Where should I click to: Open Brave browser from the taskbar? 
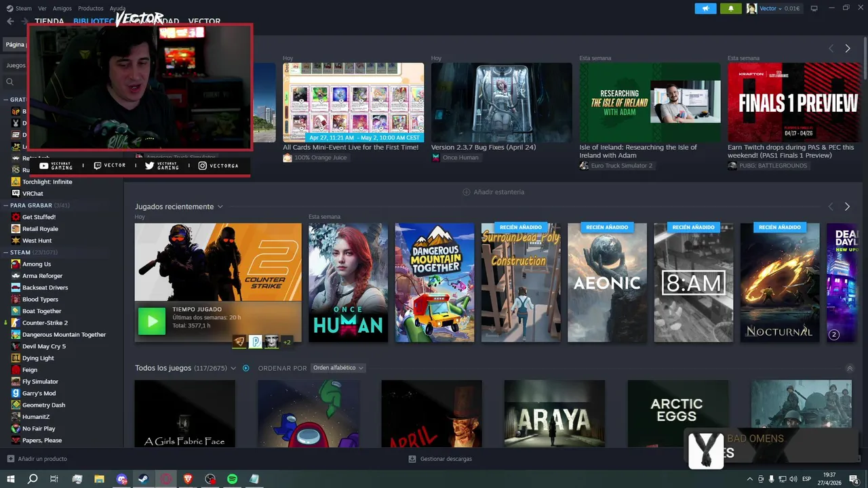(188, 479)
